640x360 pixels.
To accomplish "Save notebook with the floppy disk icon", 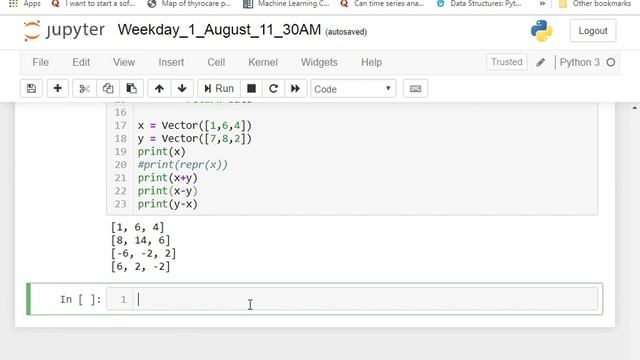I will (31, 89).
